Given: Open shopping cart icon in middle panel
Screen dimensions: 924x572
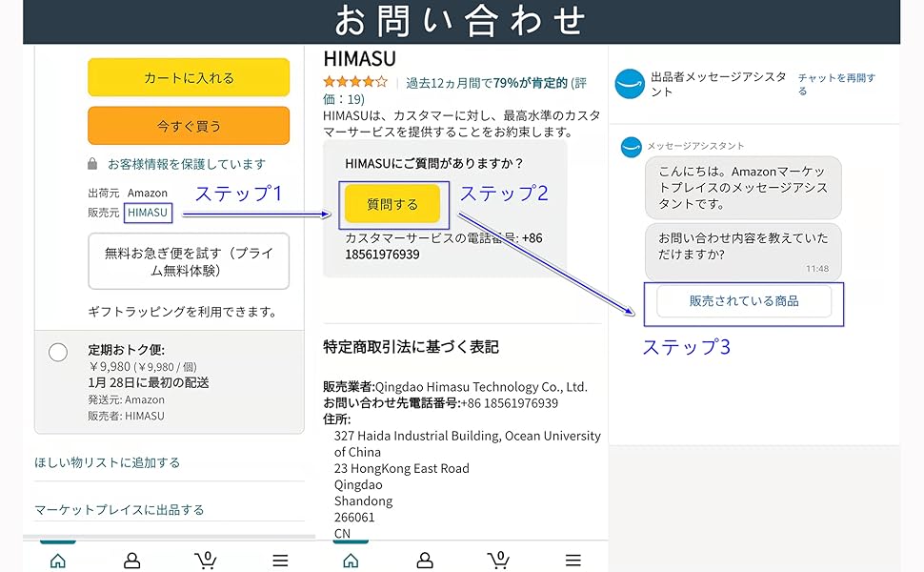Looking at the screenshot, I should (498, 560).
